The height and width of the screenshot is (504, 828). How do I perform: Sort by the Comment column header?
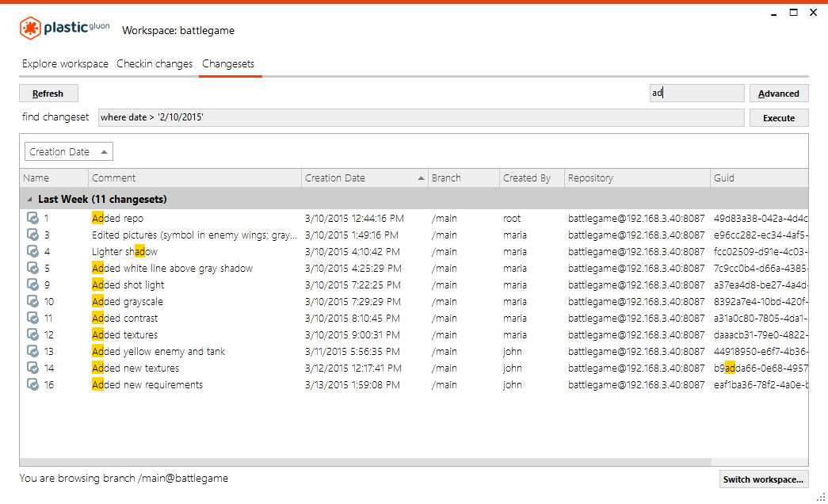[x=195, y=178]
